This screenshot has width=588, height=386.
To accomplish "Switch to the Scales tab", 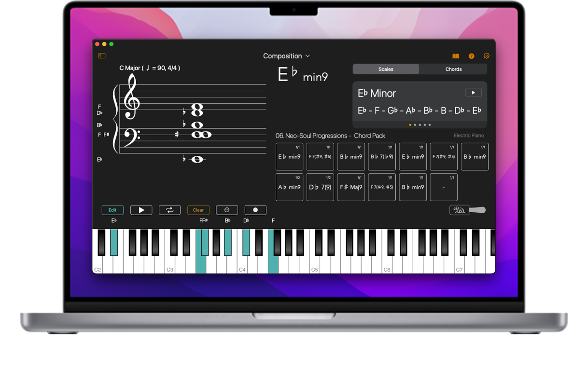I will 386,69.
